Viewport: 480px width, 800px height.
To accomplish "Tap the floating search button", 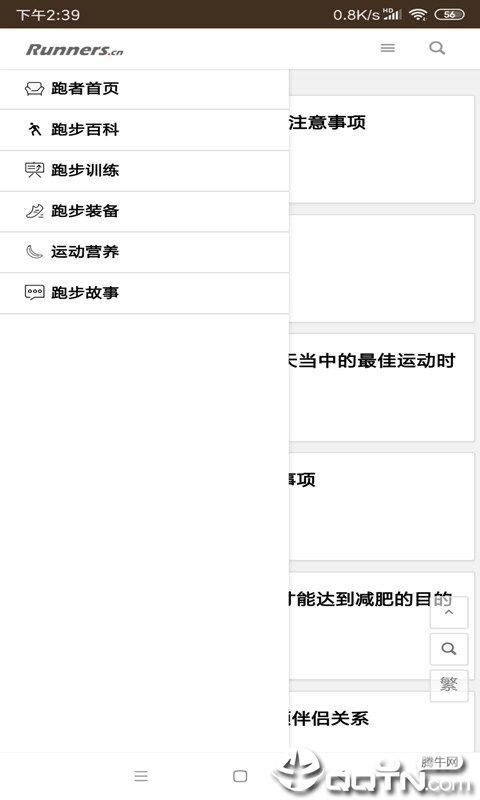I will point(449,649).
